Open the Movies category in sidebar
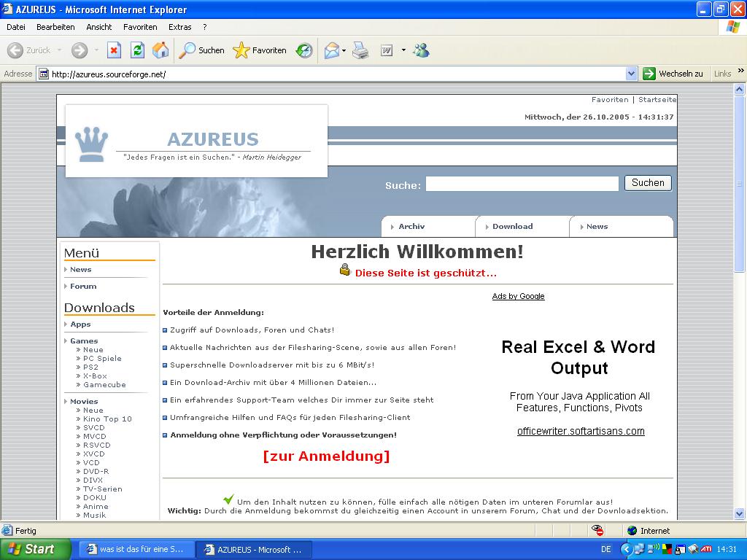Screen dimensions: 747x560 click(x=84, y=402)
